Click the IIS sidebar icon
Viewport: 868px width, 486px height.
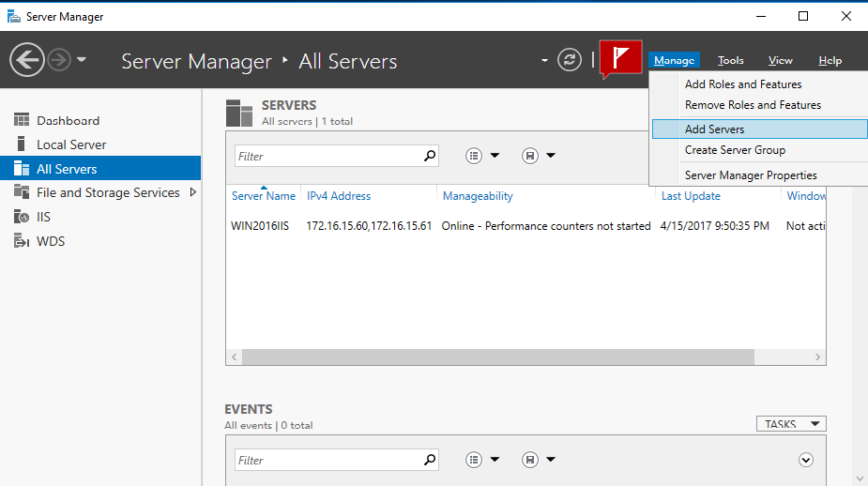(x=22, y=217)
